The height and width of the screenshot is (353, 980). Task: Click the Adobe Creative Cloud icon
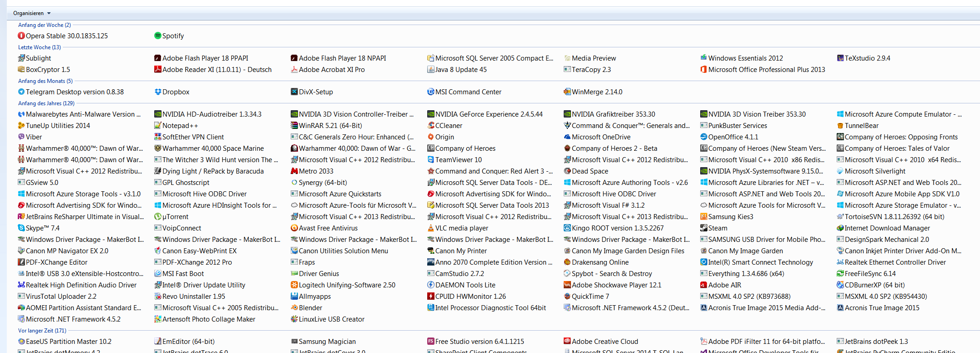pos(567,341)
